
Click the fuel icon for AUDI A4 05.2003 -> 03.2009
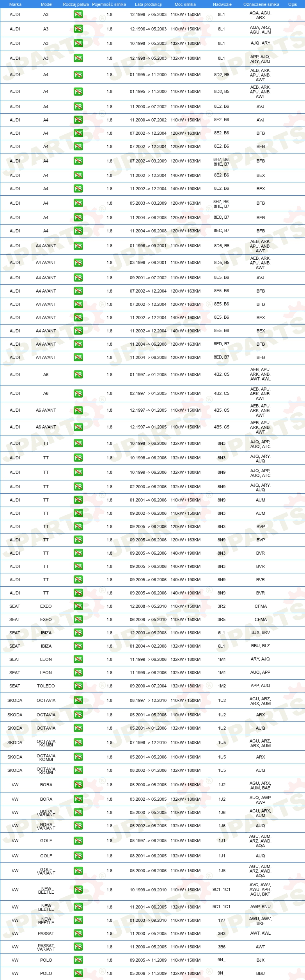coord(78,203)
